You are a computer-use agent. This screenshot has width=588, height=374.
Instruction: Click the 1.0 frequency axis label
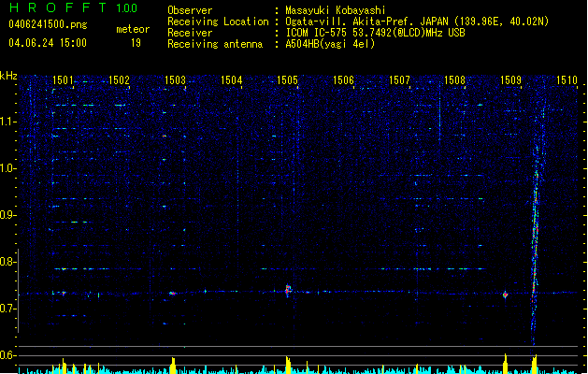point(7,168)
